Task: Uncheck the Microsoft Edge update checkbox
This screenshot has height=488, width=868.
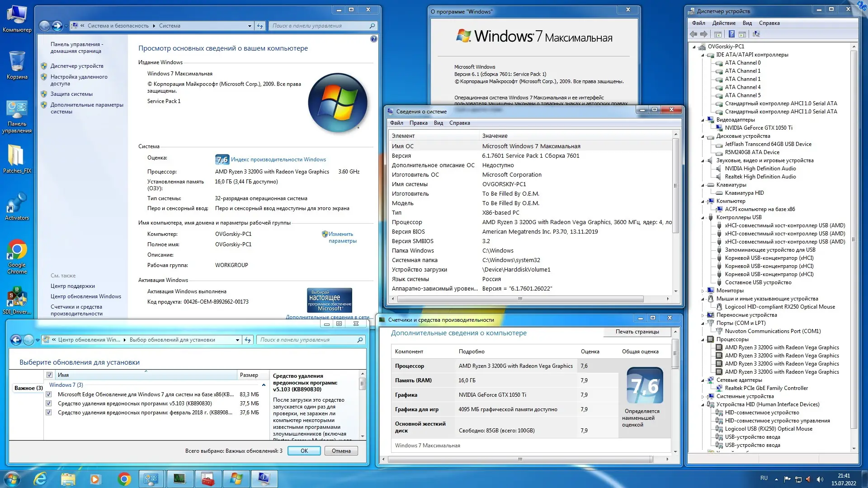Action: click(x=49, y=394)
